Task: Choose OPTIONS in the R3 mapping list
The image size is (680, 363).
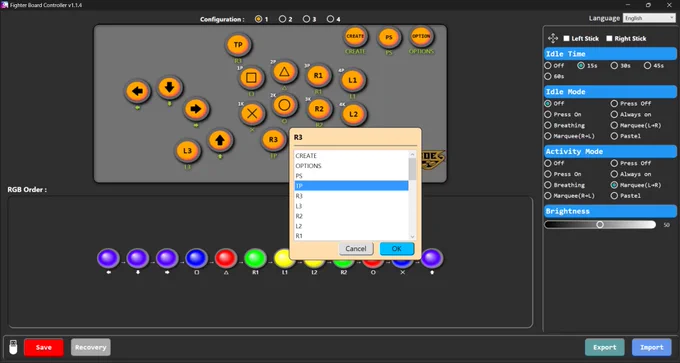Action: tap(351, 166)
